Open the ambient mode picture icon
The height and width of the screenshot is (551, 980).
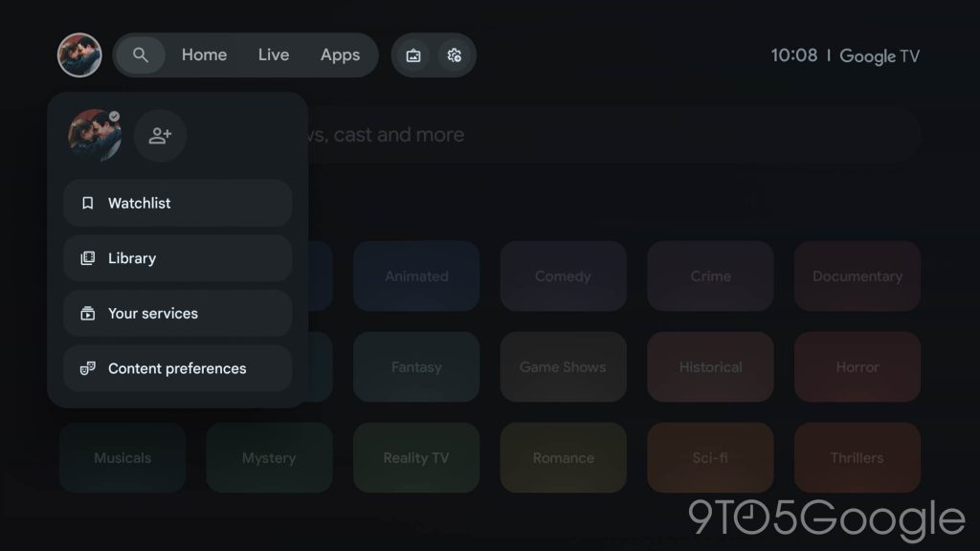tap(413, 55)
